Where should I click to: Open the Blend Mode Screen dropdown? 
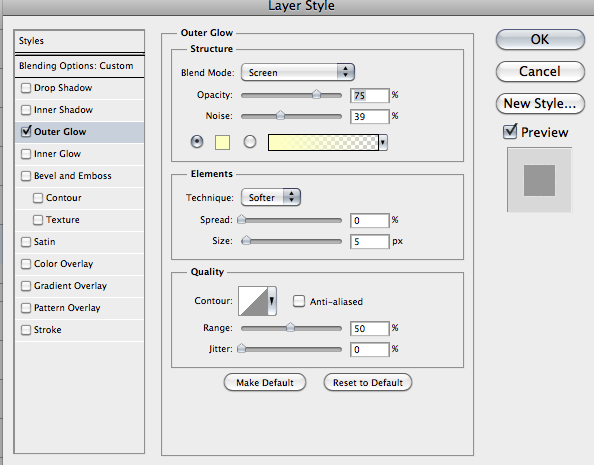[298, 72]
